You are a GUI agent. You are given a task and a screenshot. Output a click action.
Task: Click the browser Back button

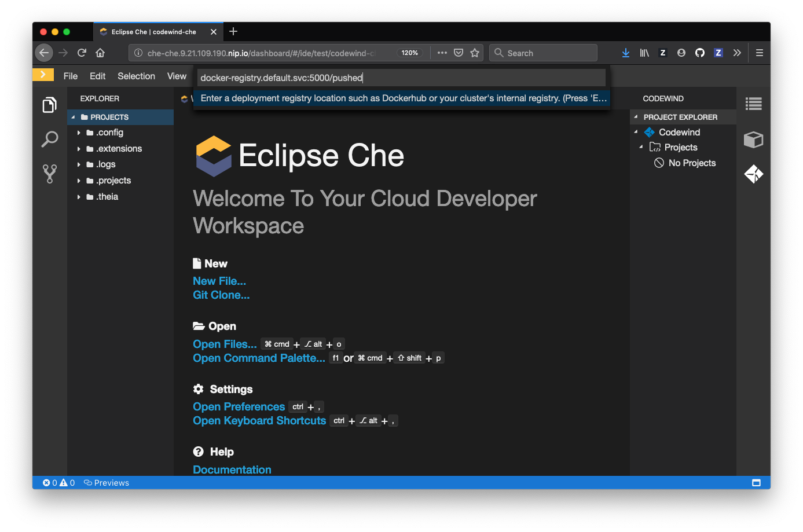[44, 53]
